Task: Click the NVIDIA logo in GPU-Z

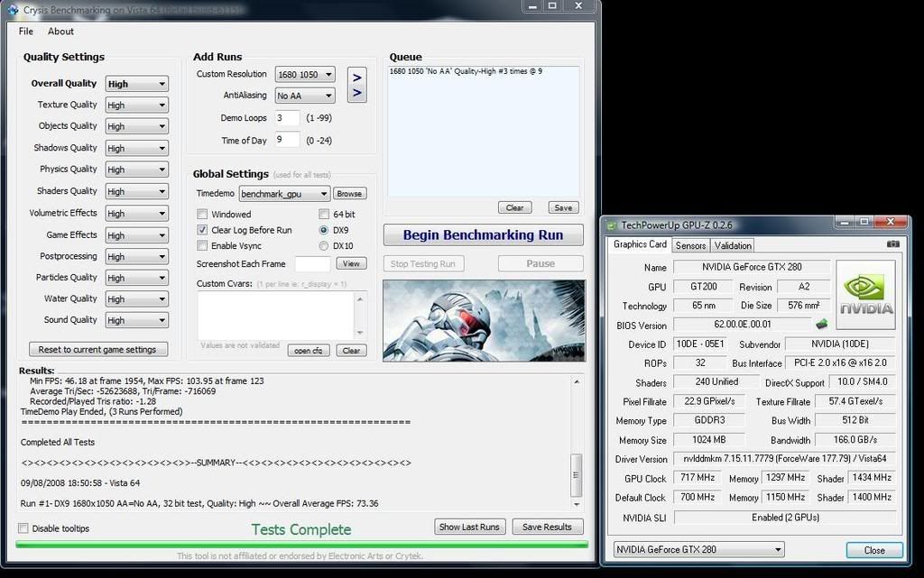Action: [x=865, y=294]
